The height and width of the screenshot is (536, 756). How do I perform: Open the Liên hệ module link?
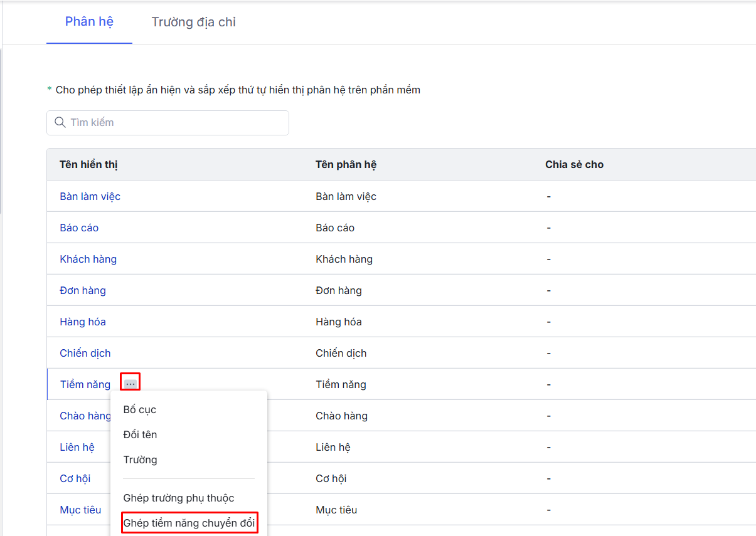(x=77, y=447)
